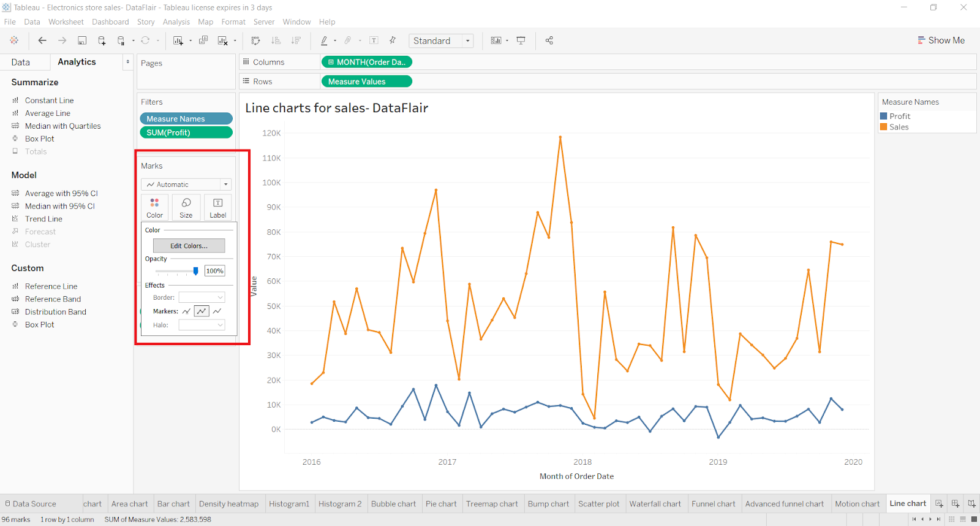This screenshot has width=980, height=526.
Task: Click the Trend Line model item
Action: (x=43, y=219)
